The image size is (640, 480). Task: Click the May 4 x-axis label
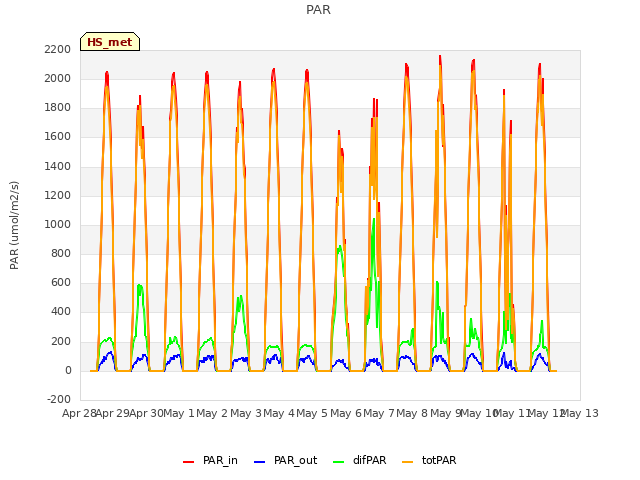(279, 413)
